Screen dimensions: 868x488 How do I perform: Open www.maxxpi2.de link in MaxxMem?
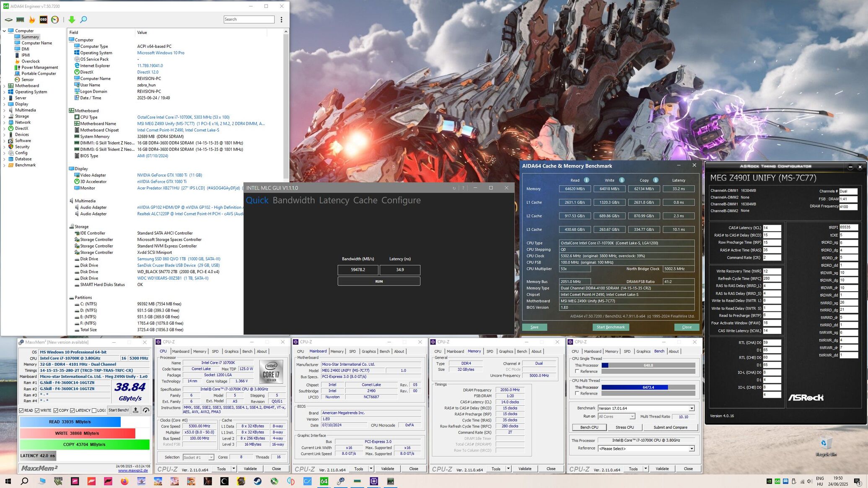[133, 470]
